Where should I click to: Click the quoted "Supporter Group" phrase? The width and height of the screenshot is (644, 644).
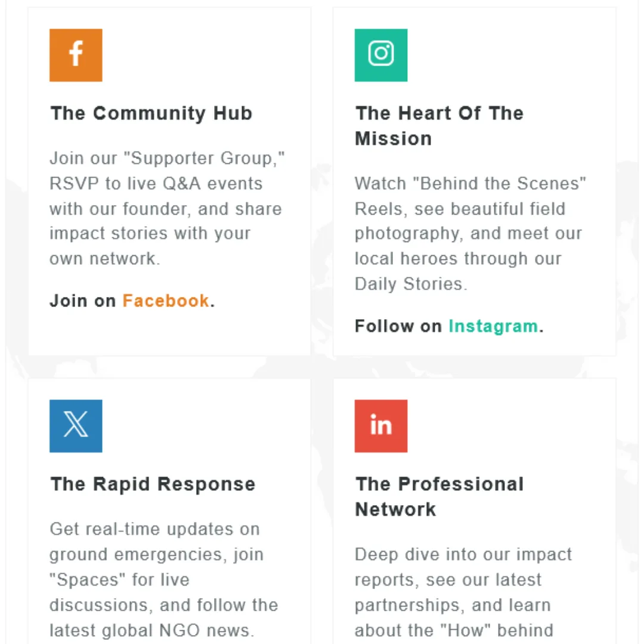(x=208, y=159)
